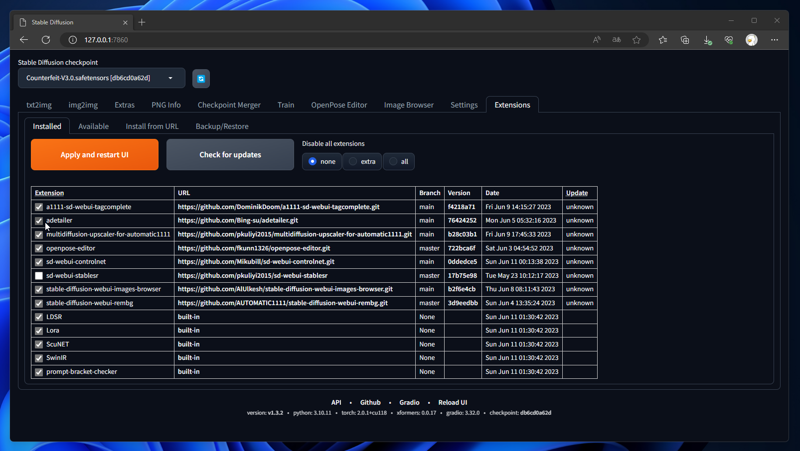Open the Checkpoint Merger tab
The height and width of the screenshot is (451, 800).
tap(229, 105)
